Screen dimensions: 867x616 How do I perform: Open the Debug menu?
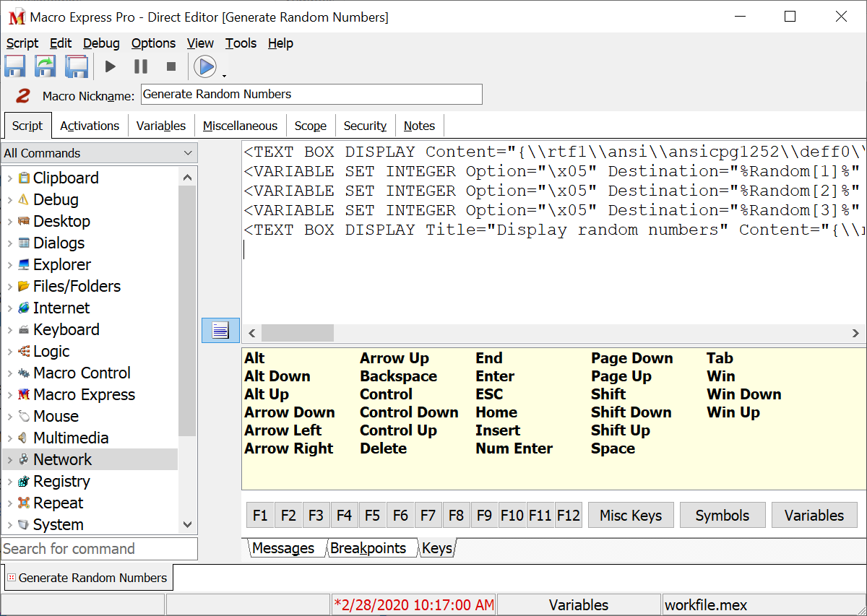click(101, 43)
